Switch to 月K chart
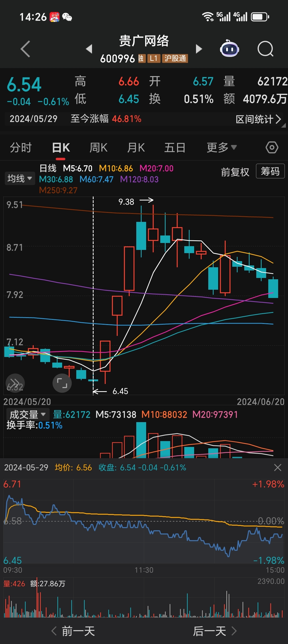 (x=136, y=147)
